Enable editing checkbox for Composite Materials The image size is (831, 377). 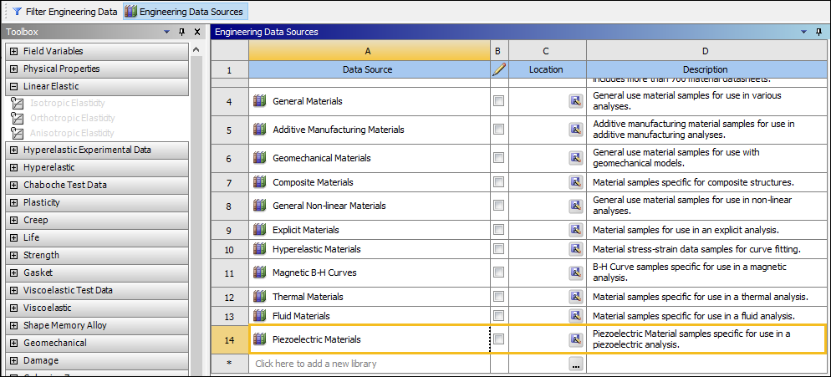(498, 182)
